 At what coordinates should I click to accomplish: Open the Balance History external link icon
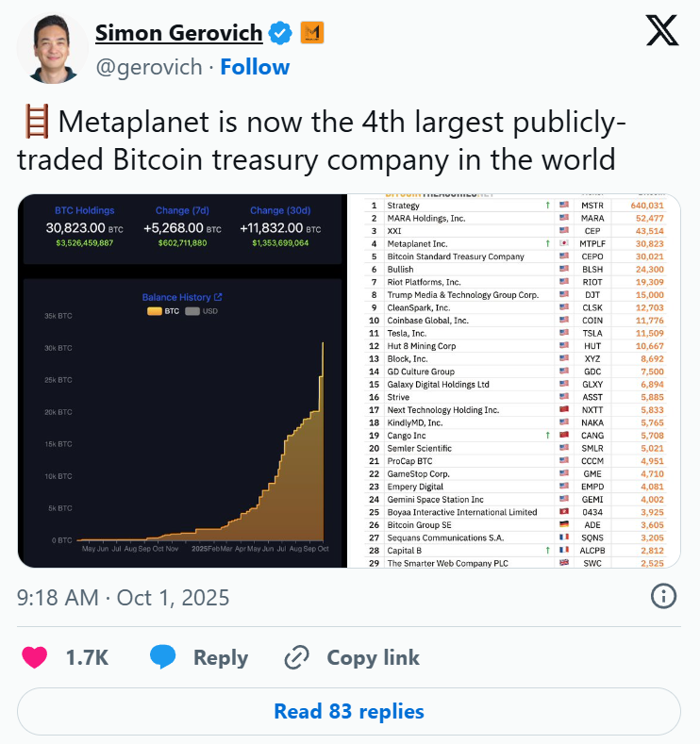[x=218, y=297]
